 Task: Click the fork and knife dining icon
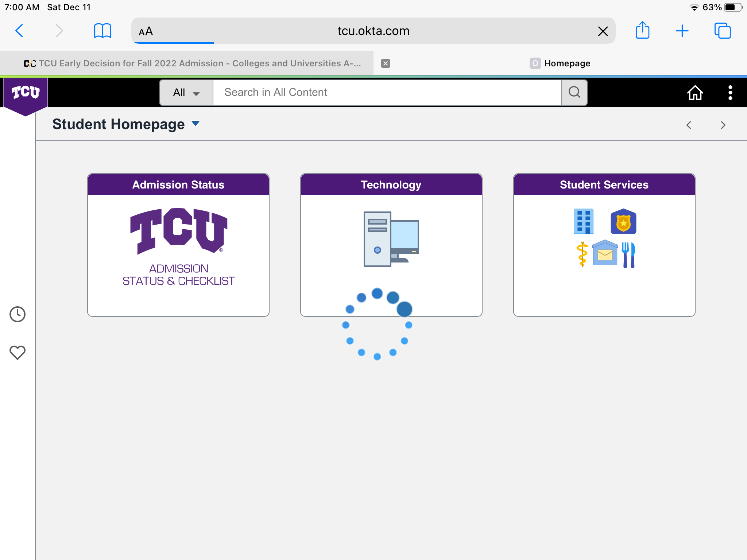click(628, 255)
